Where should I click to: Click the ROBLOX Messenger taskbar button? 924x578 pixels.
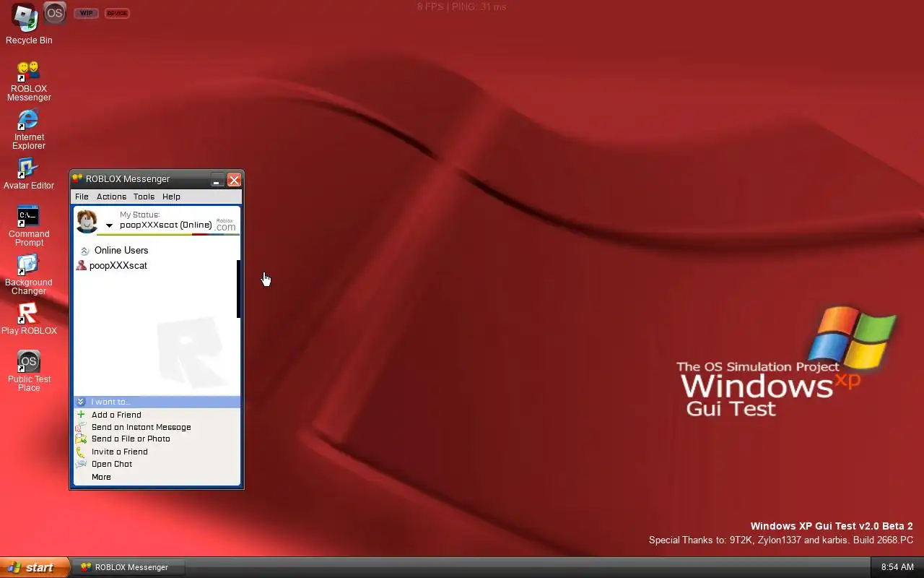coord(130,567)
